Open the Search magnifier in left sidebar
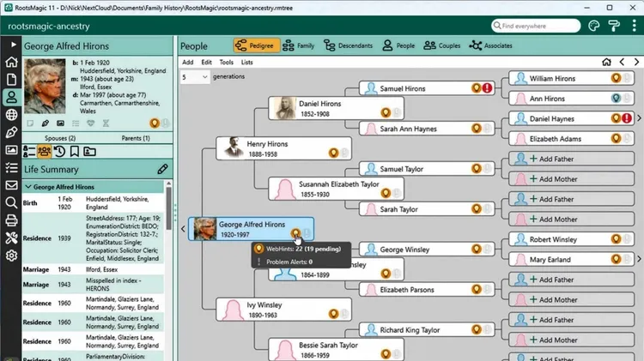 tap(11, 203)
